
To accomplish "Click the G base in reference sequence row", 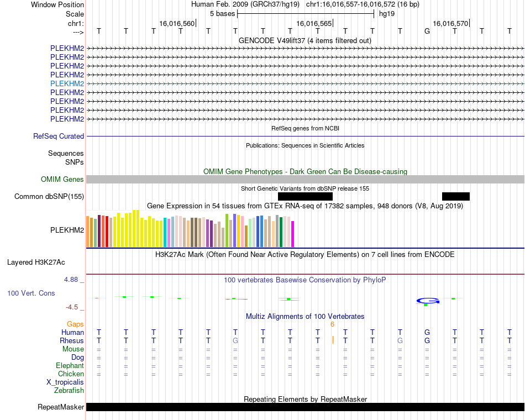I will pos(427,31).
